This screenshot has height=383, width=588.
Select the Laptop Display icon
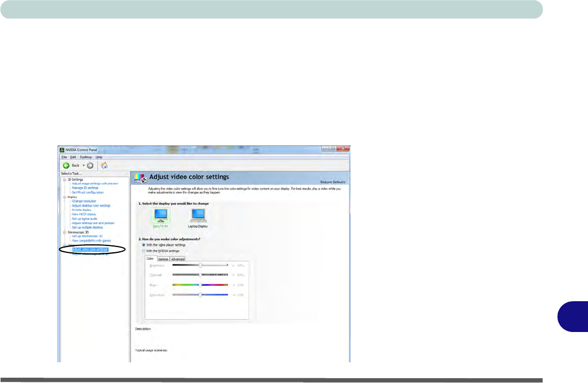(x=198, y=215)
